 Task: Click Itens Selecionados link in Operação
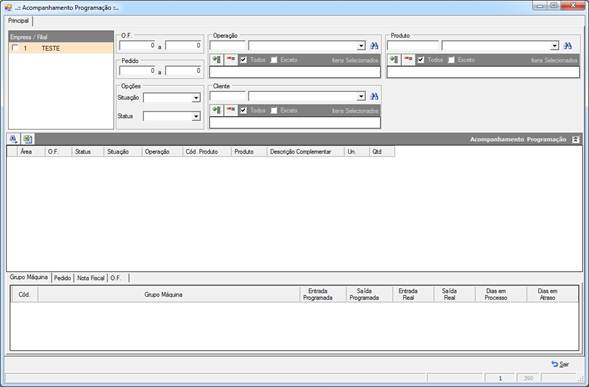[355, 60]
